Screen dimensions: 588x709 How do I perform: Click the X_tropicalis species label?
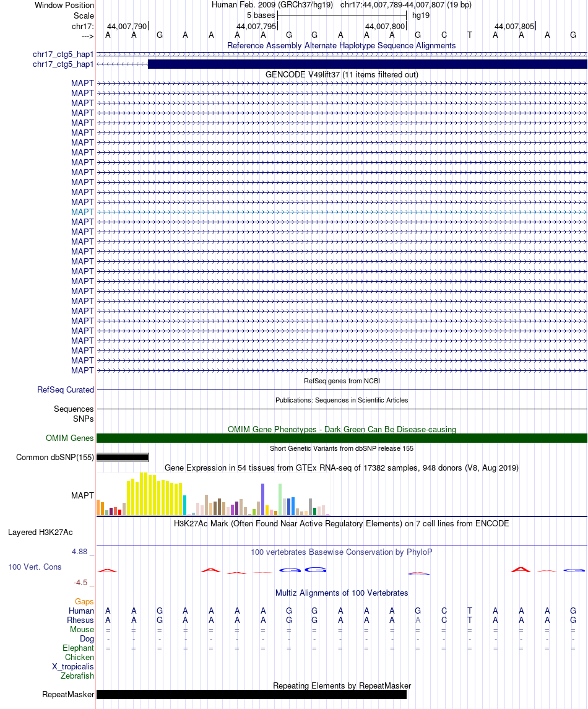click(73, 666)
